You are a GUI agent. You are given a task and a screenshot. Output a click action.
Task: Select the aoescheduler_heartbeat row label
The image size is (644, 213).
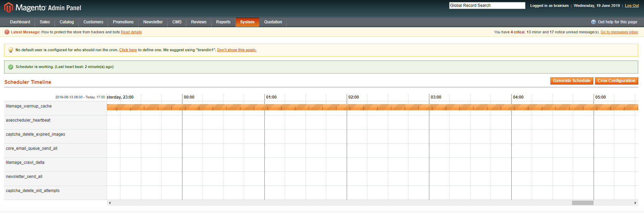28,120
